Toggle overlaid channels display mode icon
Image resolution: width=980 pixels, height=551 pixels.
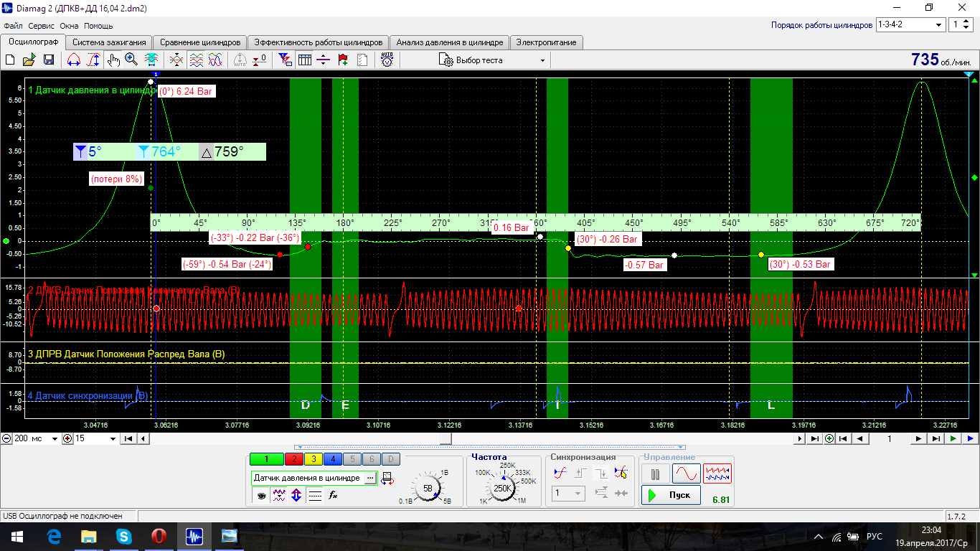click(x=215, y=60)
